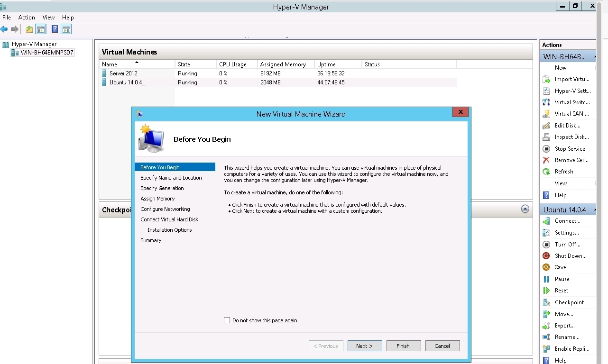Open the Action menu
Screen dimensions: 608x364
click(27, 18)
